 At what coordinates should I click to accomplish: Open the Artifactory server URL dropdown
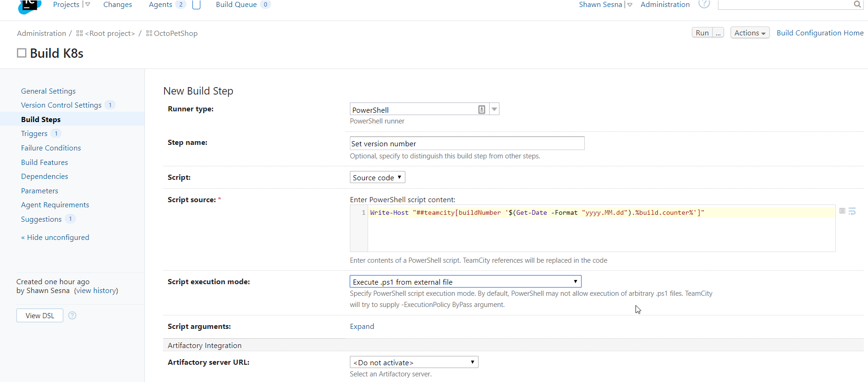(x=414, y=362)
